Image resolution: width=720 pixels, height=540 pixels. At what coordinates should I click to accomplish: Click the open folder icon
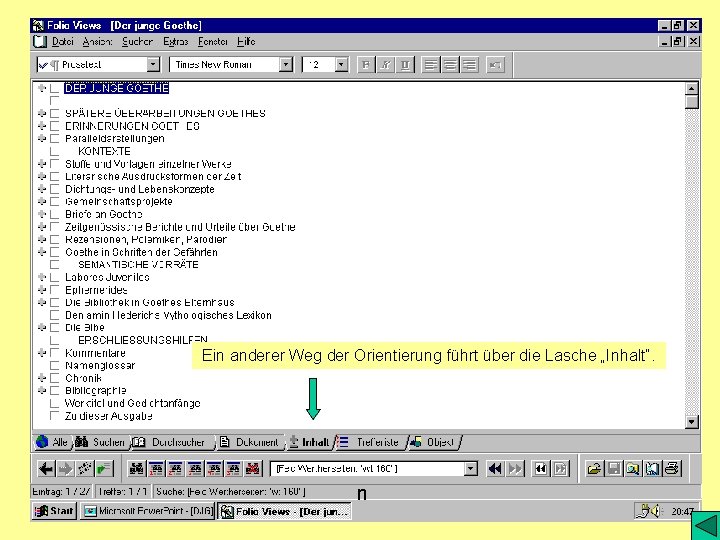(x=594, y=468)
